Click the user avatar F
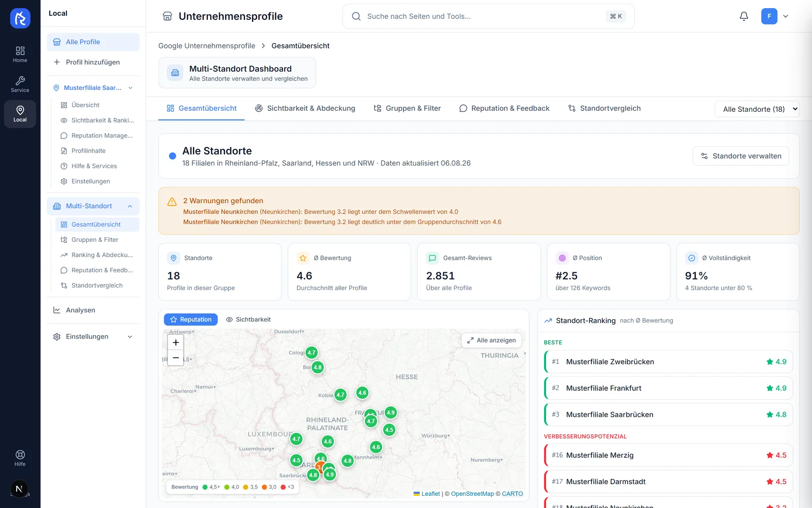812x508 pixels. point(769,16)
